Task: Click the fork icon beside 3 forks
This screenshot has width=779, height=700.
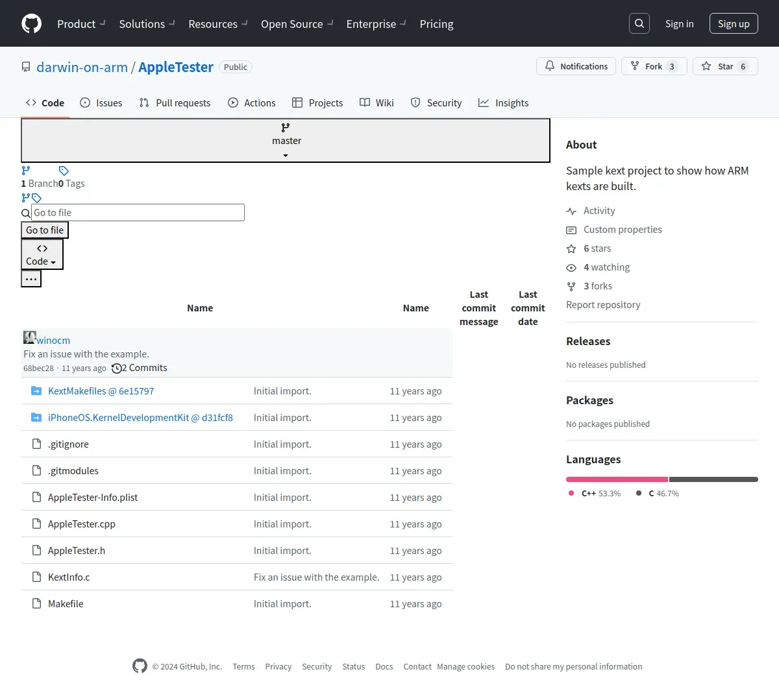Action: [x=571, y=287]
